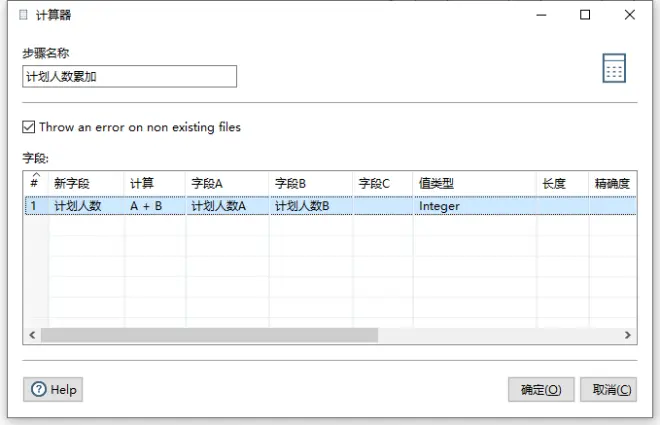The image size is (660, 425).
Task: Click the 计划人数A field cell
Action: tap(227, 206)
